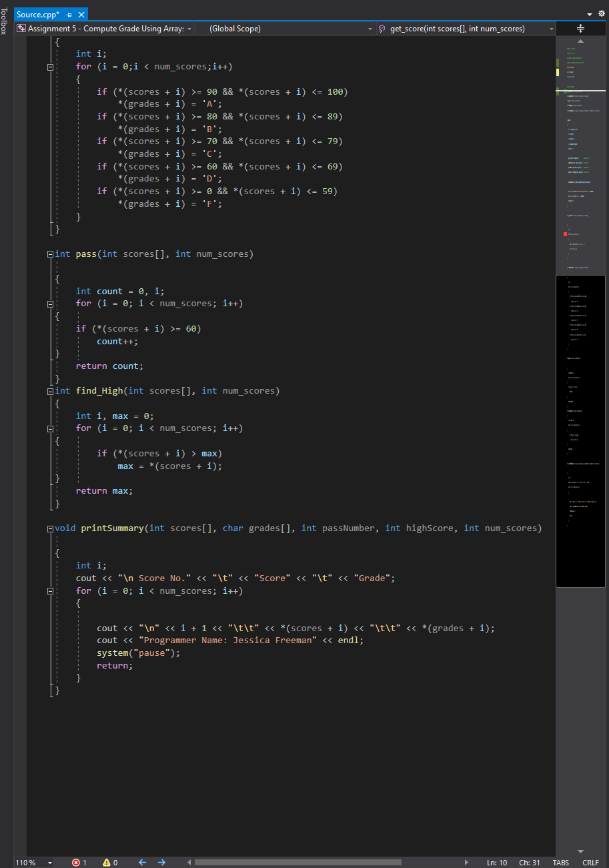This screenshot has height=868, width=609.
Task: Click the horizontal scroll right arrow
Action: pyautogui.click(x=466, y=863)
